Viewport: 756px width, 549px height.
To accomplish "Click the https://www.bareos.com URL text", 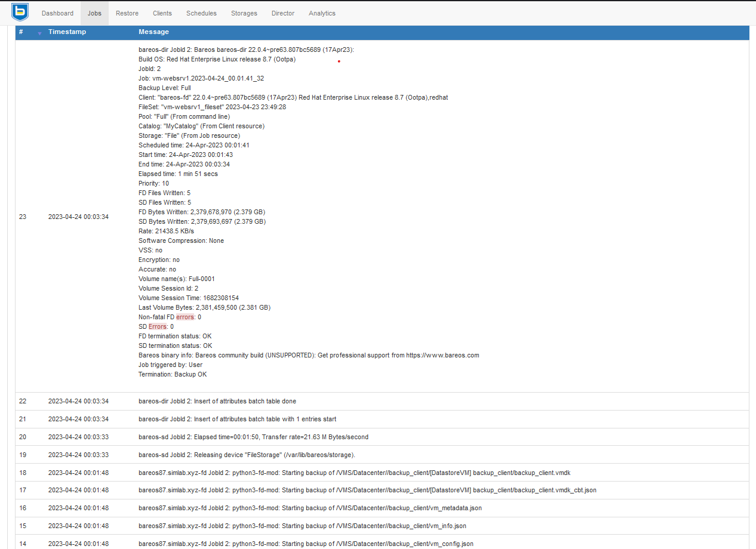I will pyautogui.click(x=442, y=355).
